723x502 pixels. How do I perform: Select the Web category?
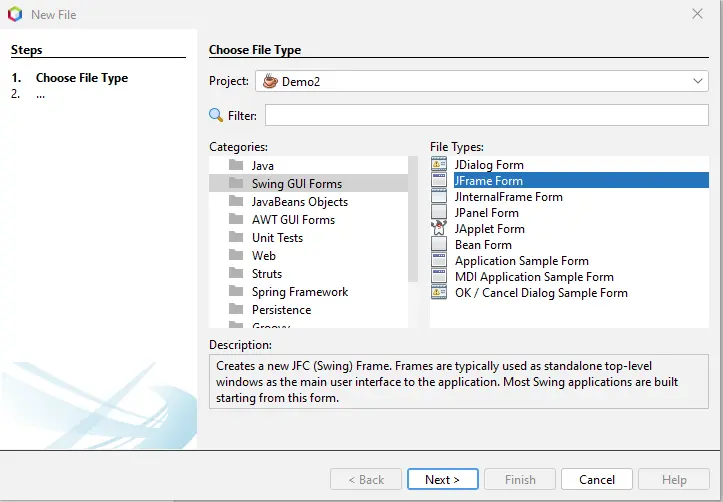click(x=308, y=255)
